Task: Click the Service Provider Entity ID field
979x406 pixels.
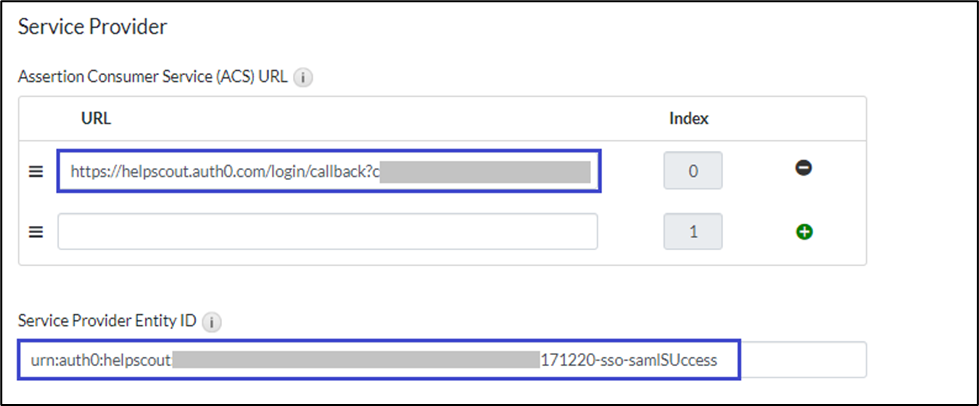Action: pyautogui.click(x=800, y=360)
